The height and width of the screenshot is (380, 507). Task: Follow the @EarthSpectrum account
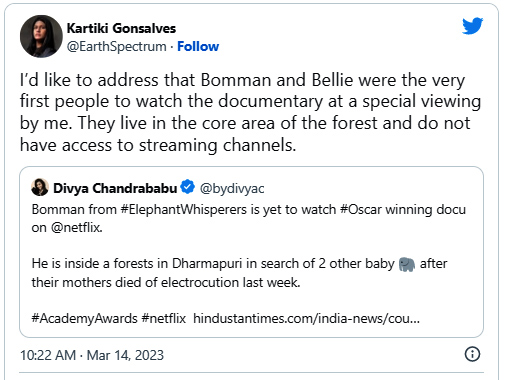198,46
